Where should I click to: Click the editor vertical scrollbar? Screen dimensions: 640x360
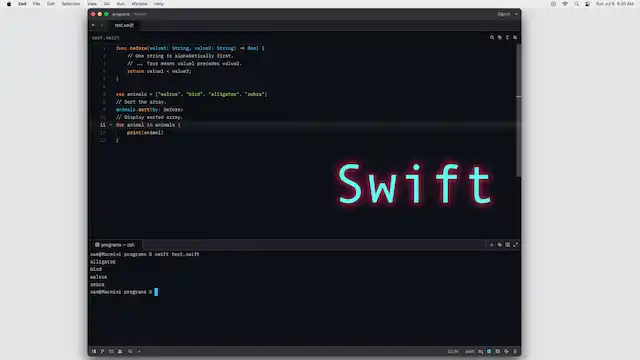pos(518,110)
